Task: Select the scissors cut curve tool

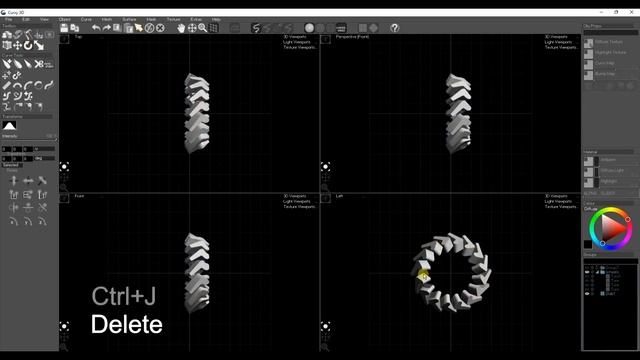Action: (39, 64)
